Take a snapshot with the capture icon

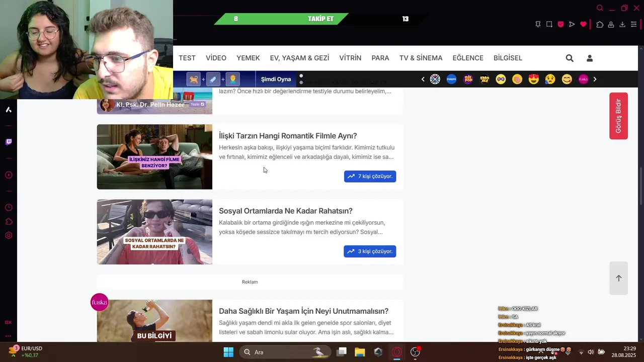(549, 24)
